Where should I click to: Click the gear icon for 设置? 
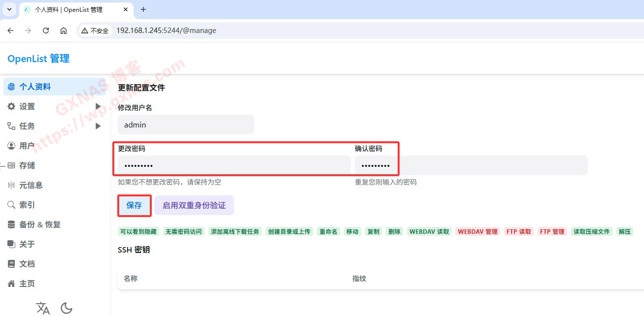[x=11, y=106]
